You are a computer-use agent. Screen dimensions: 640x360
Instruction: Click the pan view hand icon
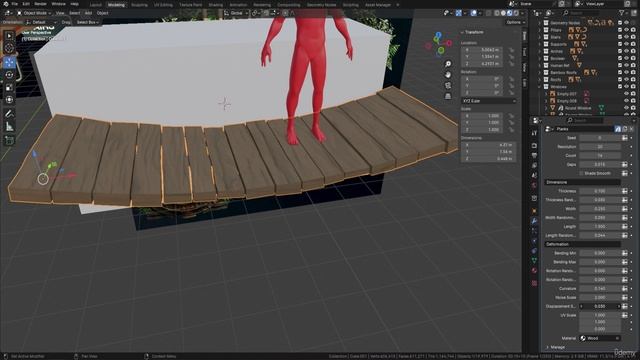pyautogui.click(x=448, y=75)
